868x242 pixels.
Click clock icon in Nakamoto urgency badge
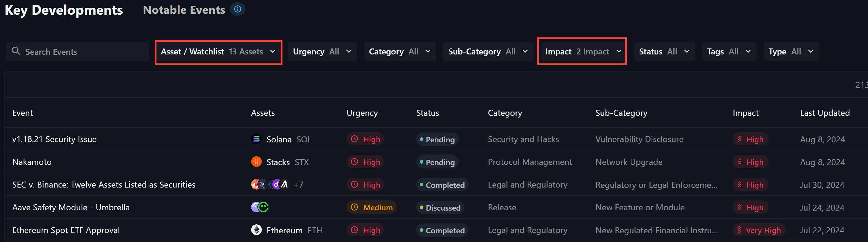point(354,162)
